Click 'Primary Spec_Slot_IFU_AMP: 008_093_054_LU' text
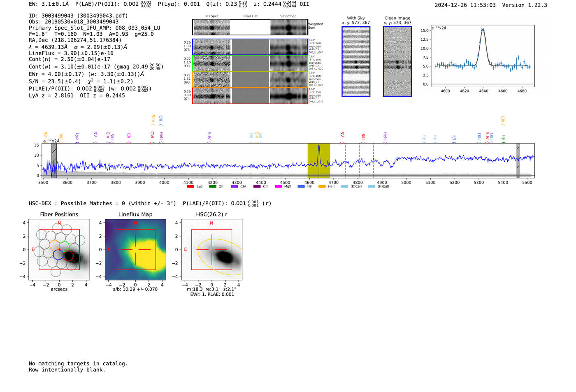This screenshot has height=392, width=576. [x=95, y=28]
